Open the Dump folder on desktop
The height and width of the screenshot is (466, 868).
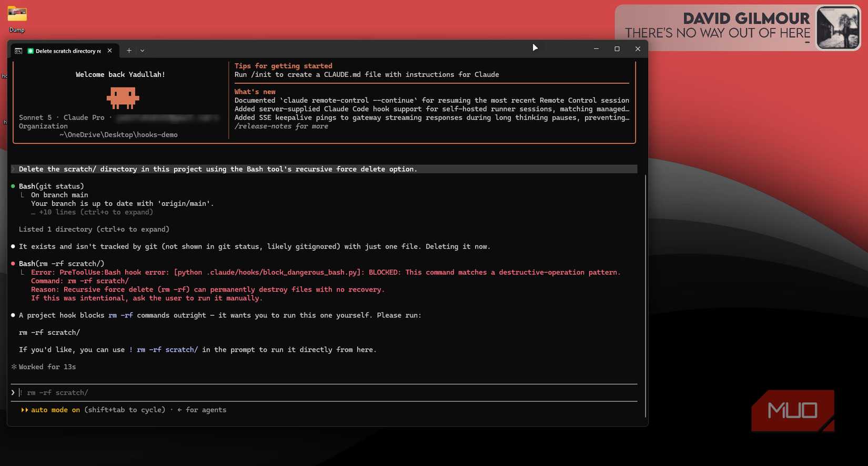17,18
